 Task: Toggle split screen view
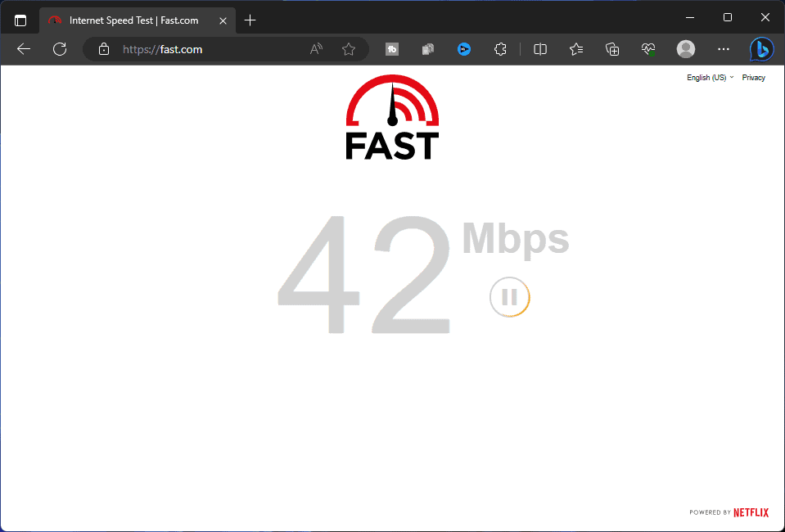(x=540, y=49)
